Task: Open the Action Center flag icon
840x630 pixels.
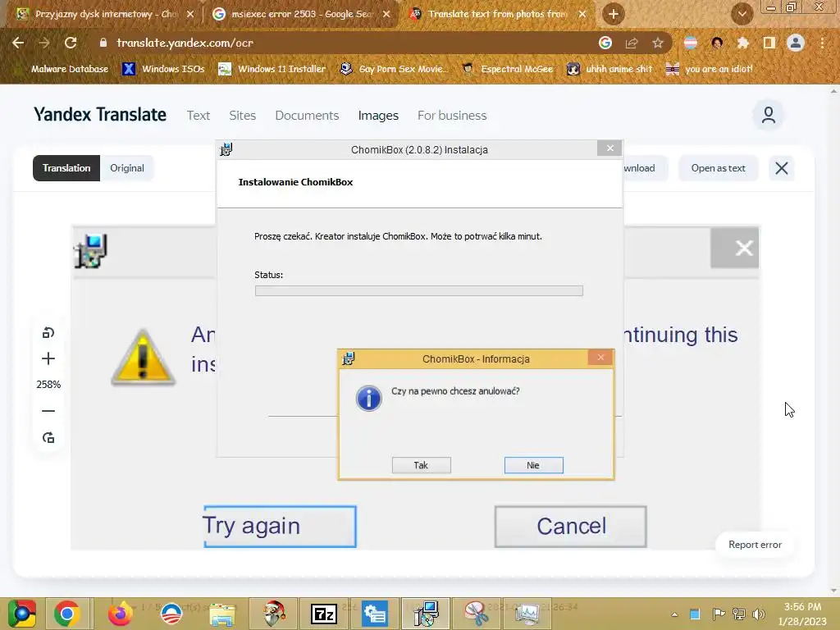Action: (719, 614)
